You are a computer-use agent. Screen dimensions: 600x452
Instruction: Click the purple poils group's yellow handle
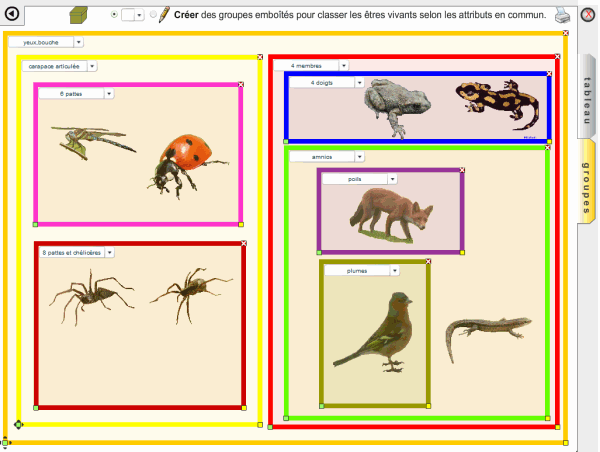tap(462, 253)
